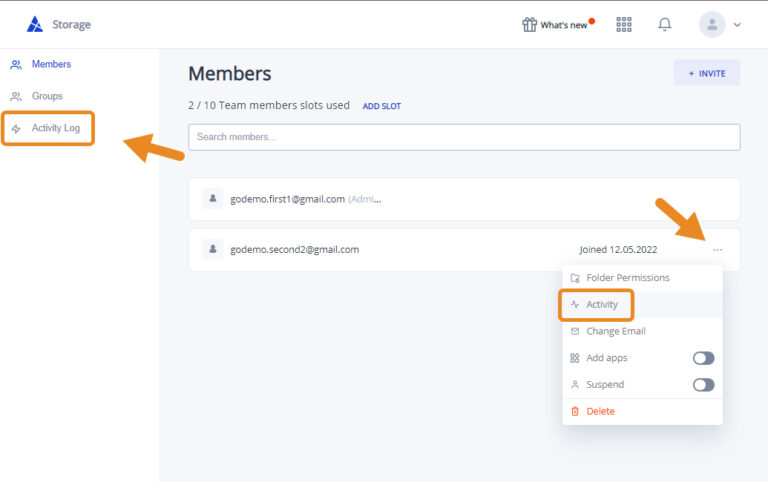Open the notifications bell
This screenshot has height=482, width=768.
point(664,24)
